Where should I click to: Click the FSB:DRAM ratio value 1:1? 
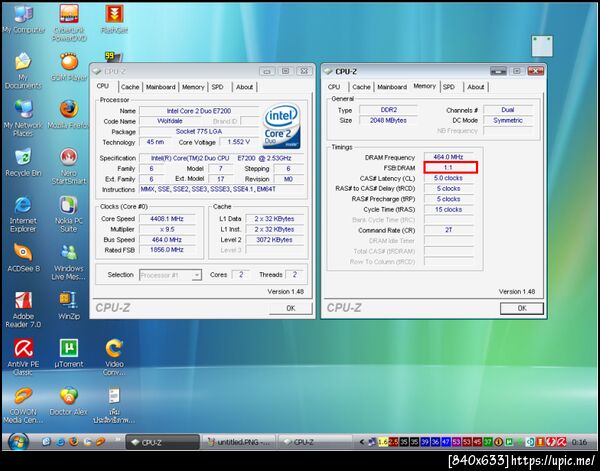click(450, 168)
